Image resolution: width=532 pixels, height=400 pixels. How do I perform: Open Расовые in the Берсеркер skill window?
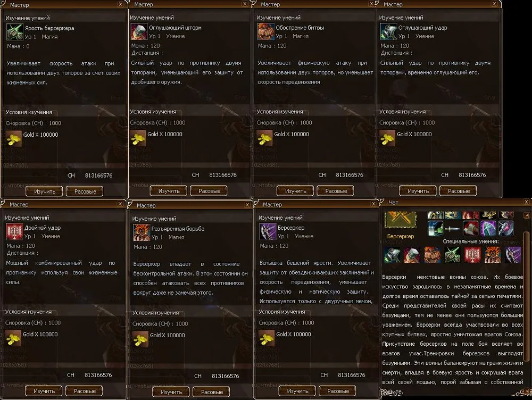click(x=338, y=391)
